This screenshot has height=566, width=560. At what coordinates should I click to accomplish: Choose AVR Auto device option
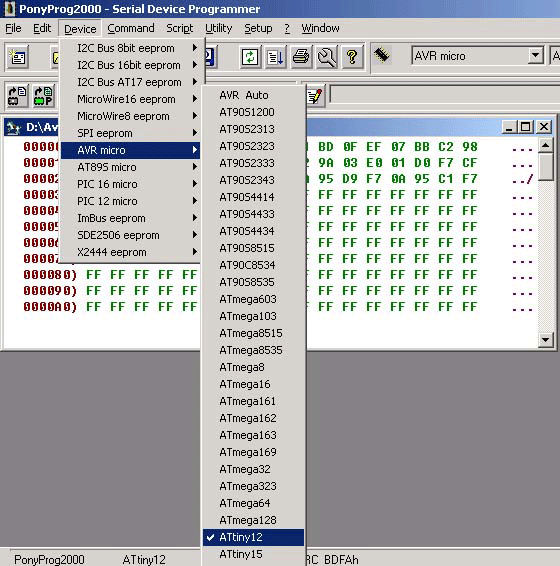point(253,95)
